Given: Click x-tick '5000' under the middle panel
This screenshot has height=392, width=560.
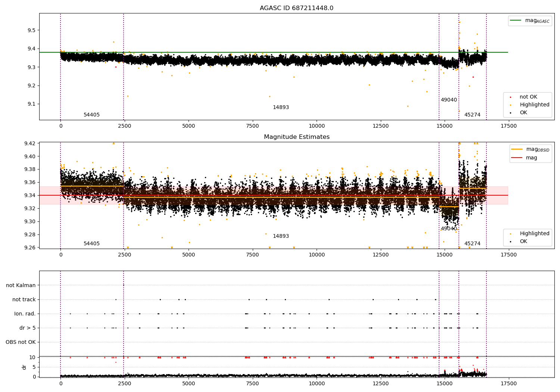Looking at the screenshot, I should (x=189, y=255).
